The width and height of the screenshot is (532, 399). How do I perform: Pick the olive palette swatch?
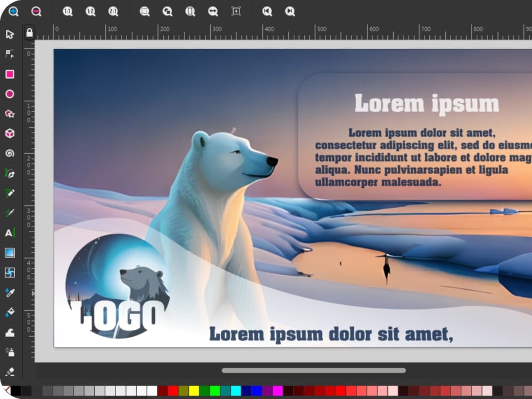point(184,391)
